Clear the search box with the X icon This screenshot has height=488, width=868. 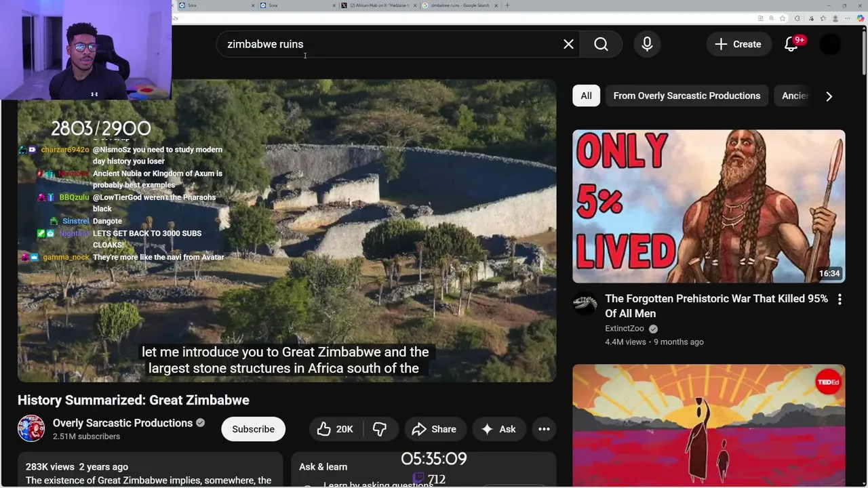click(x=568, y=44)
